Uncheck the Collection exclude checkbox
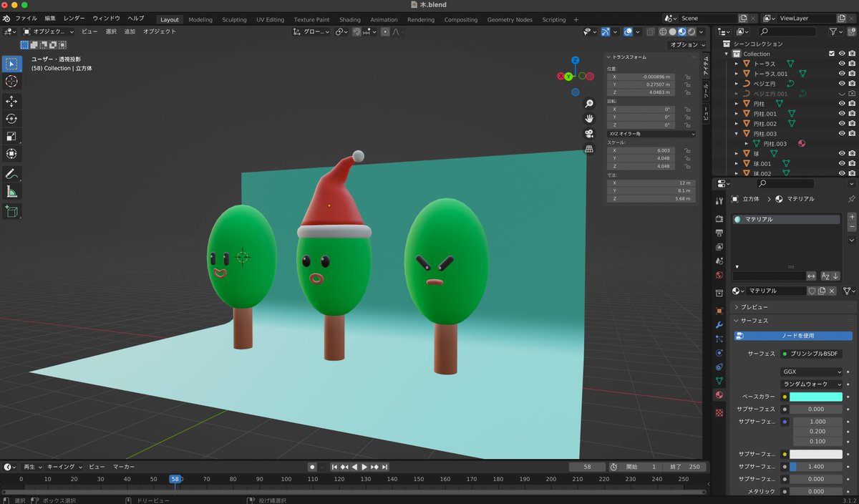 (831, 54)
